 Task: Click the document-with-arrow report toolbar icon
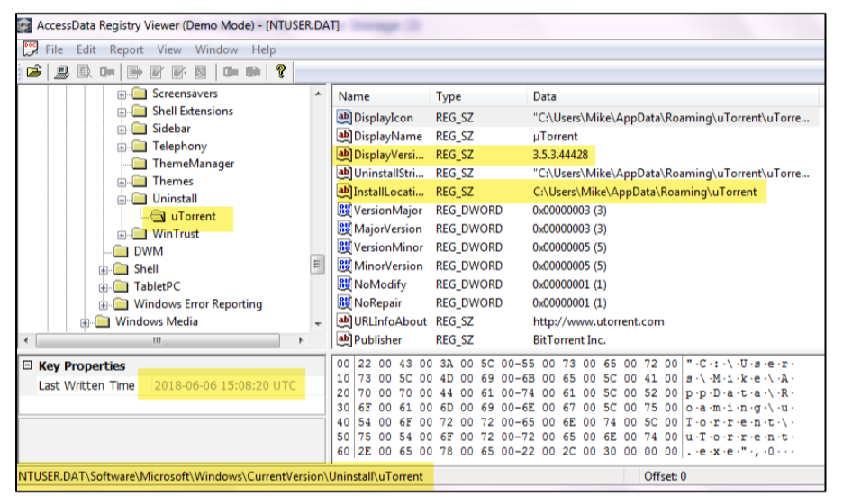[134, 71]
